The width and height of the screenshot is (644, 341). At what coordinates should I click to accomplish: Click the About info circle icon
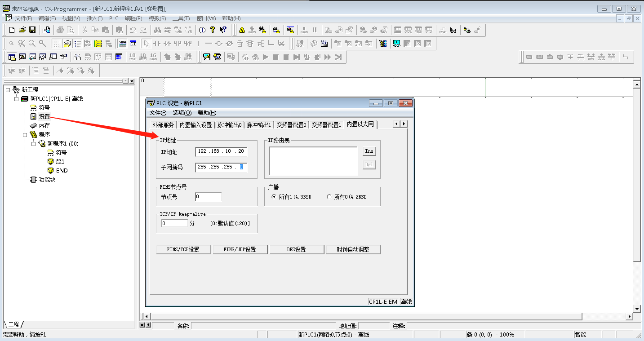pos(202,30)
